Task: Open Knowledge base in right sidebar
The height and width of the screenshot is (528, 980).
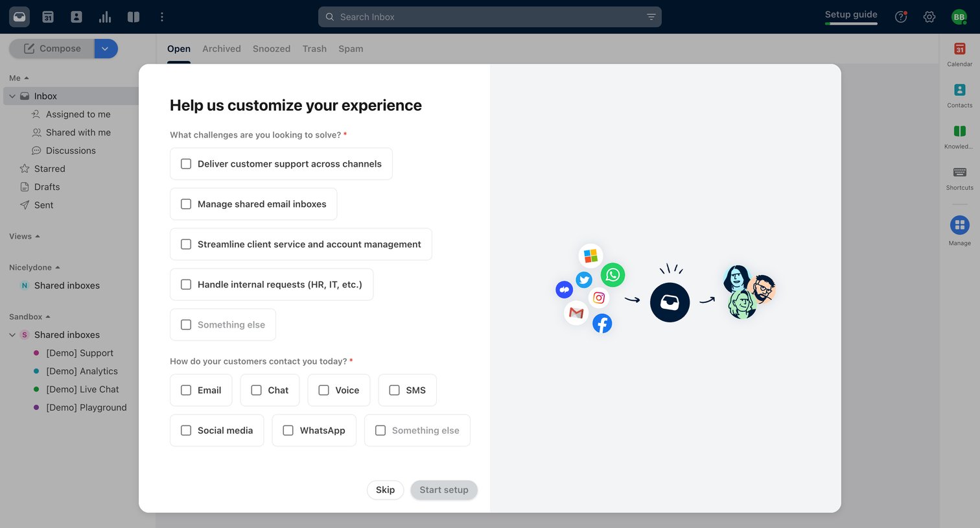Action: pyautogui.click(x=960, y=136)
